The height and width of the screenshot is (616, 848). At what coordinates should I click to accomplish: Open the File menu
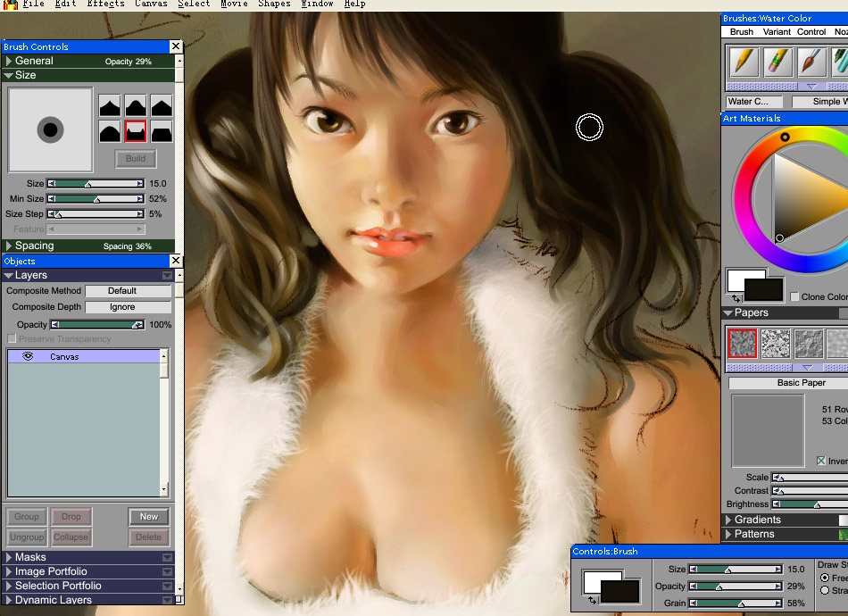34,4
